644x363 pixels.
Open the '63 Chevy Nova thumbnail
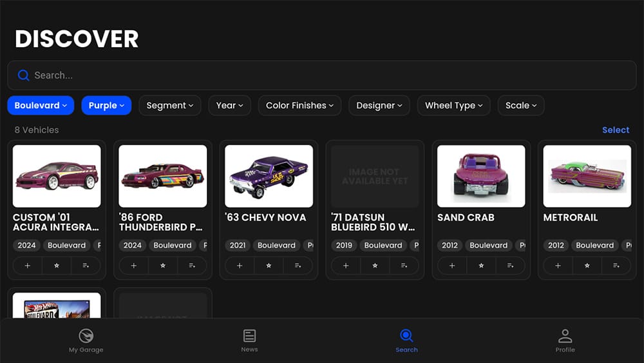coord(269,176)
